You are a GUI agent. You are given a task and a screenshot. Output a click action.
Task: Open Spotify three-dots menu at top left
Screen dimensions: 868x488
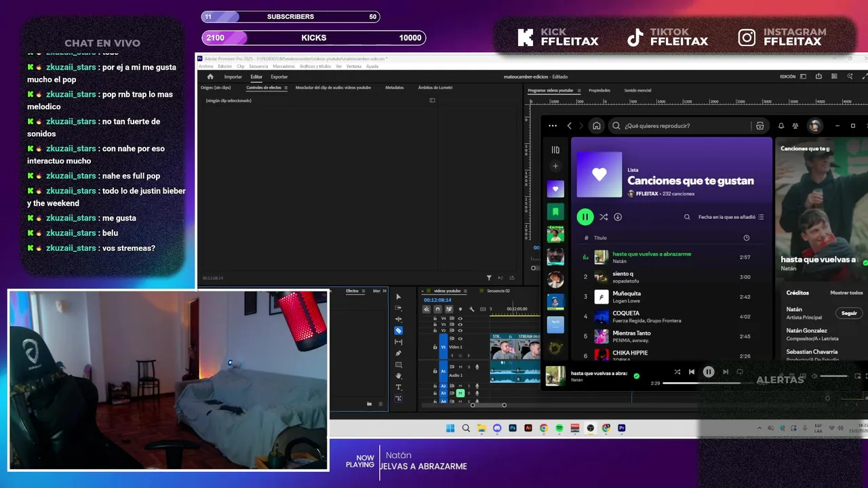tap(553, 125)
